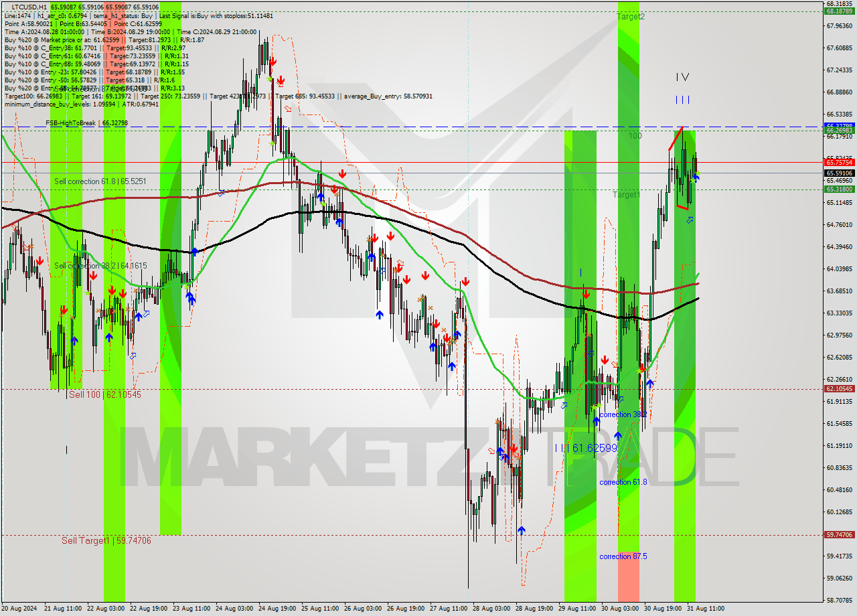Click the Target1 label in the chart

pos(627,194)
